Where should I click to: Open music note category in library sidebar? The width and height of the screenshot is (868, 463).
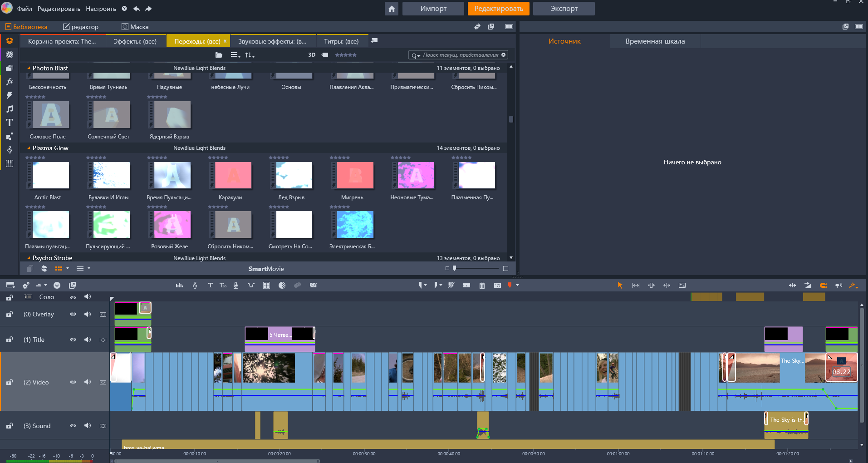[x=10, y=109]
